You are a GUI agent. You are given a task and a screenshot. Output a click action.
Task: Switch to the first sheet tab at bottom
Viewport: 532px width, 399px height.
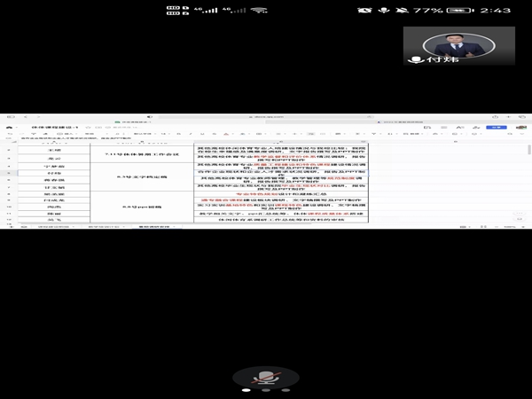click(55, 226)
